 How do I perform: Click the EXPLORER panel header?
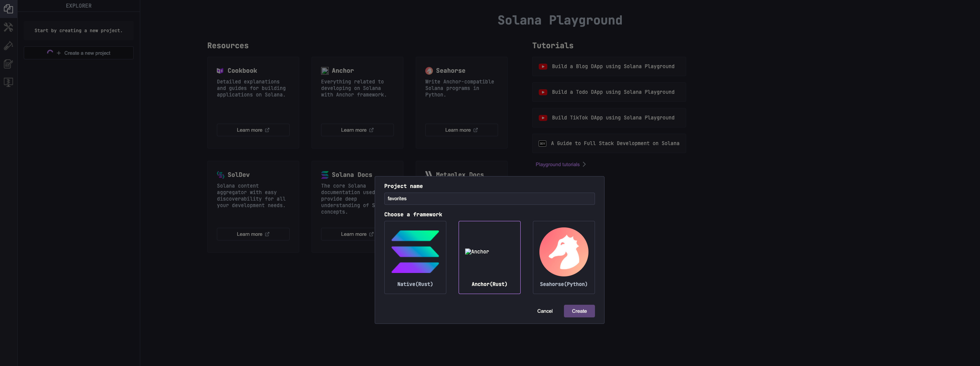79,6
